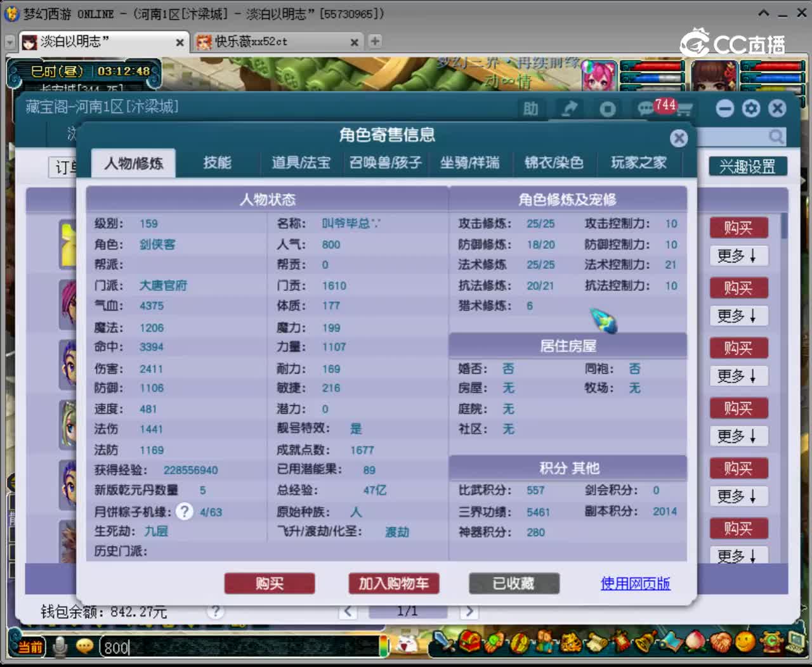Click the 剑侠客 character value
The image size is (812, 667).
click(x=157, y=244)
